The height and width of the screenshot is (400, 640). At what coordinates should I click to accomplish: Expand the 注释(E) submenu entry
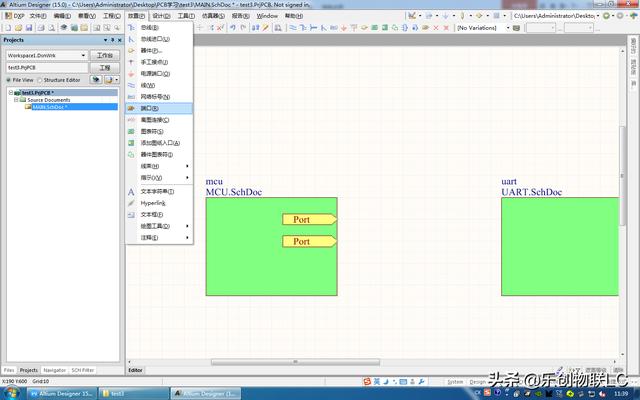pyautogui.click(x=159, y=238)
